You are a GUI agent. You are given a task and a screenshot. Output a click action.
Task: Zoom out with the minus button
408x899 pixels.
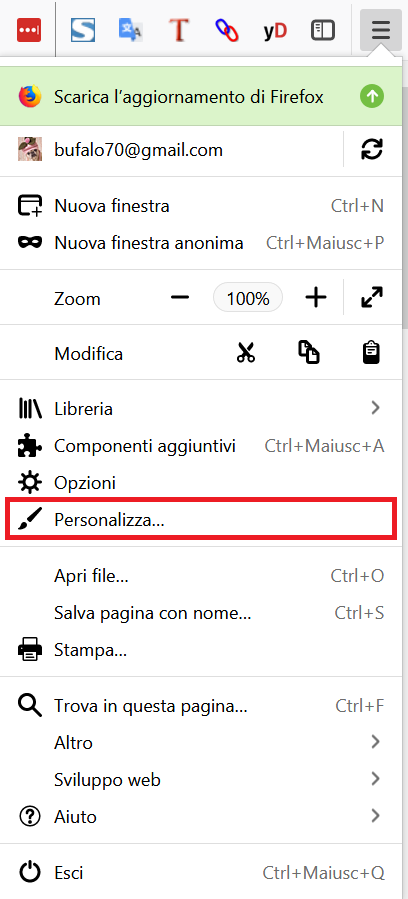click(180, 298)
